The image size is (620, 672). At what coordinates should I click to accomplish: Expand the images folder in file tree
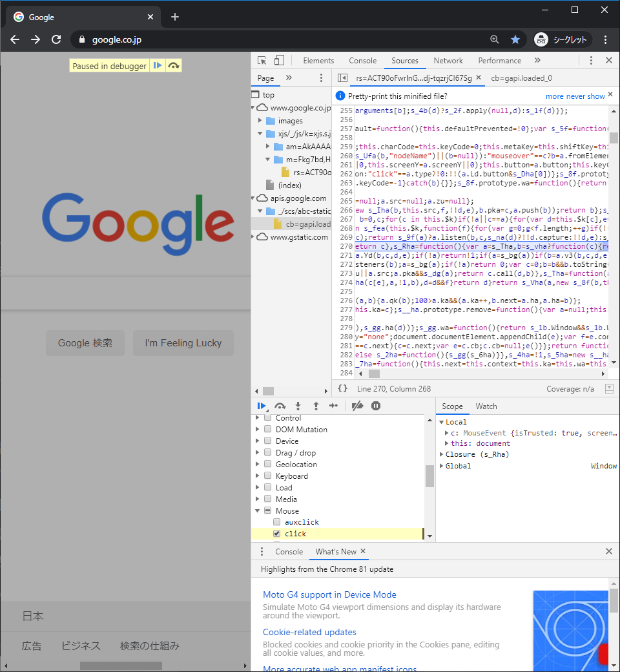(x=260, y=120)
